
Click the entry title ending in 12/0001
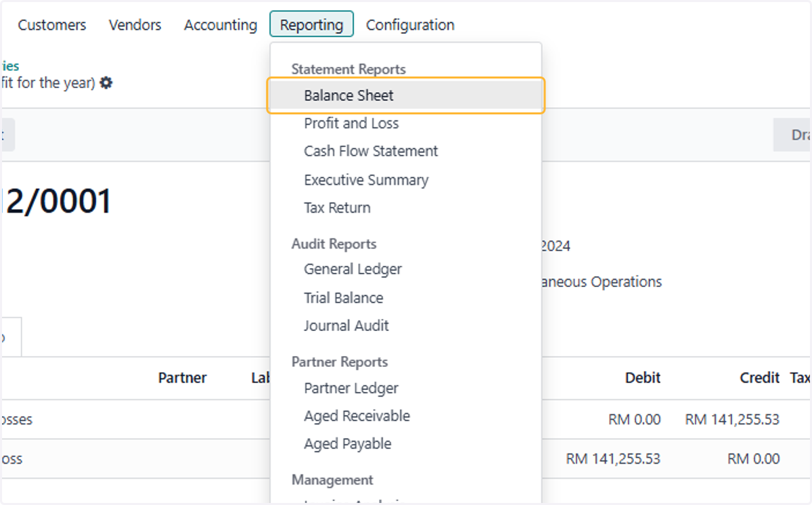pos(55,201)
